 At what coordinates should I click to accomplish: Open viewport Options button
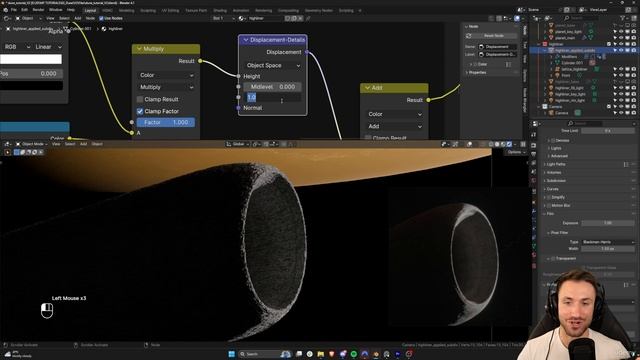[516, 152]
